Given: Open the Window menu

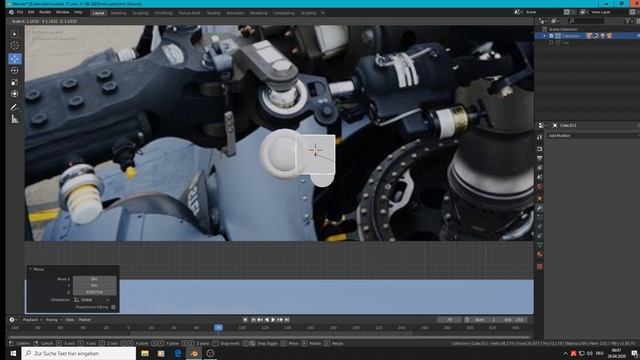Looking at the screenshot, I should pos(62,13).
